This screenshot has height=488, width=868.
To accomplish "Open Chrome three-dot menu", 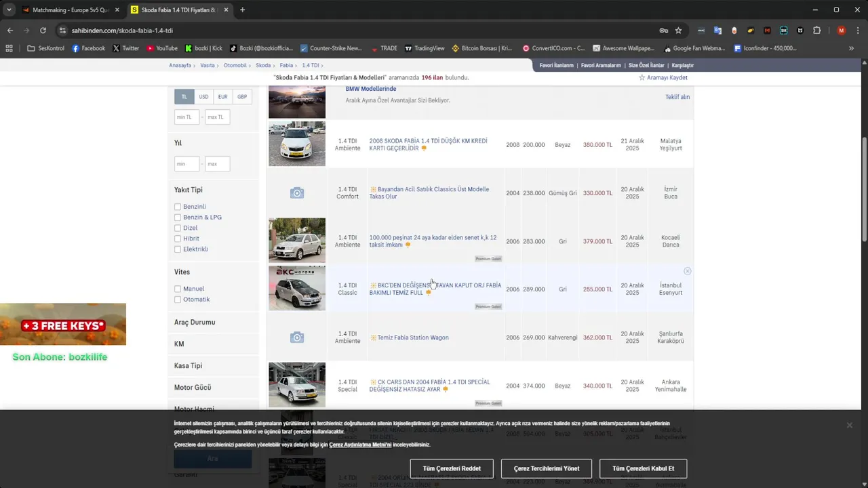I will tap(857, 30).
